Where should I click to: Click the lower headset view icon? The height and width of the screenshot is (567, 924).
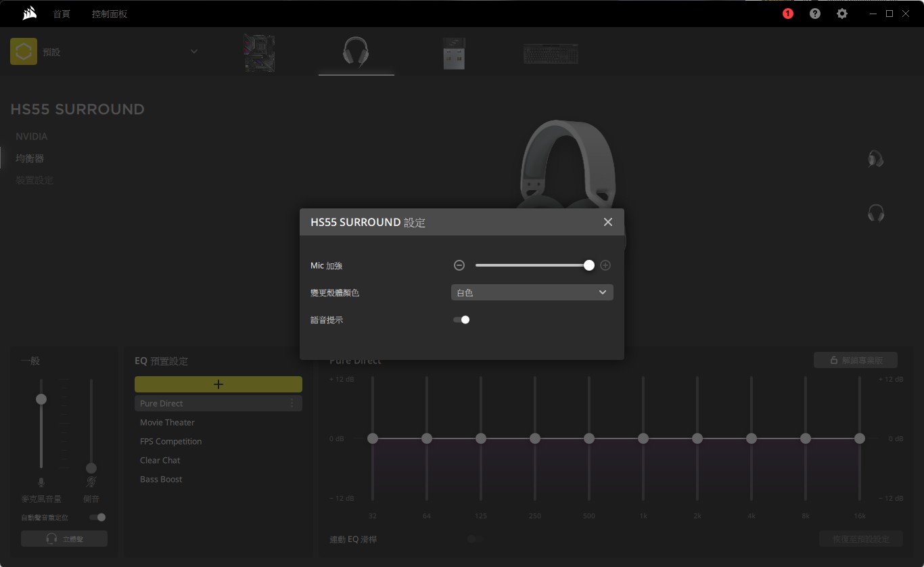pyautogui.click(x=876, y=213)
